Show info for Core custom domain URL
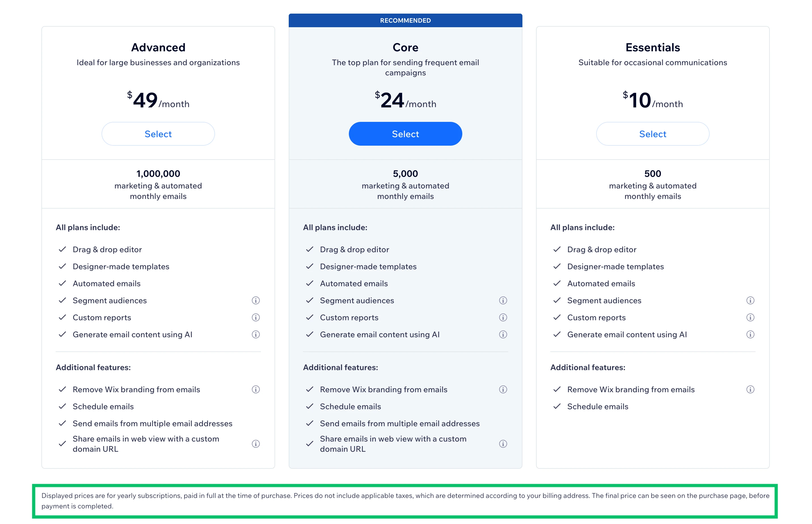Viewport: 812px width, 524px height. click(503, 444)
